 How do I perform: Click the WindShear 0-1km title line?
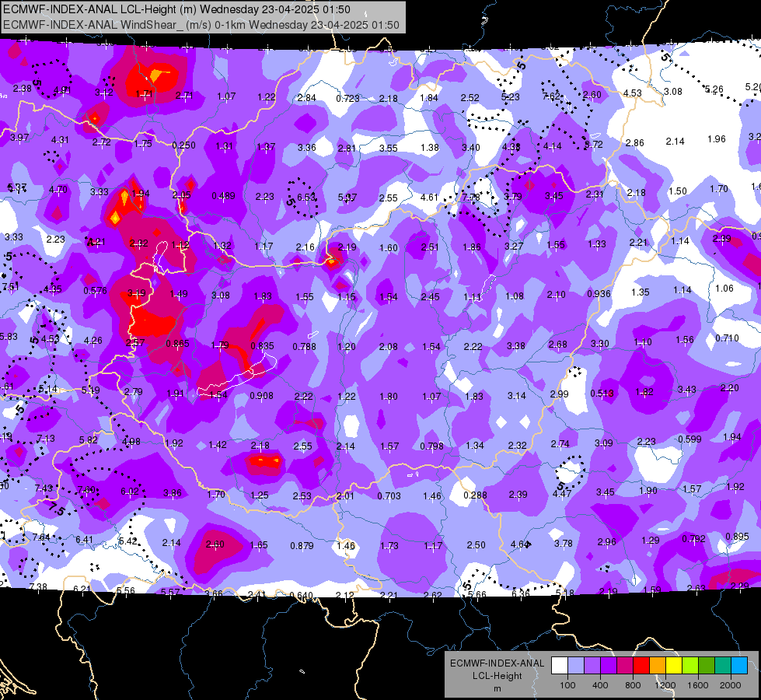[201, 25]
